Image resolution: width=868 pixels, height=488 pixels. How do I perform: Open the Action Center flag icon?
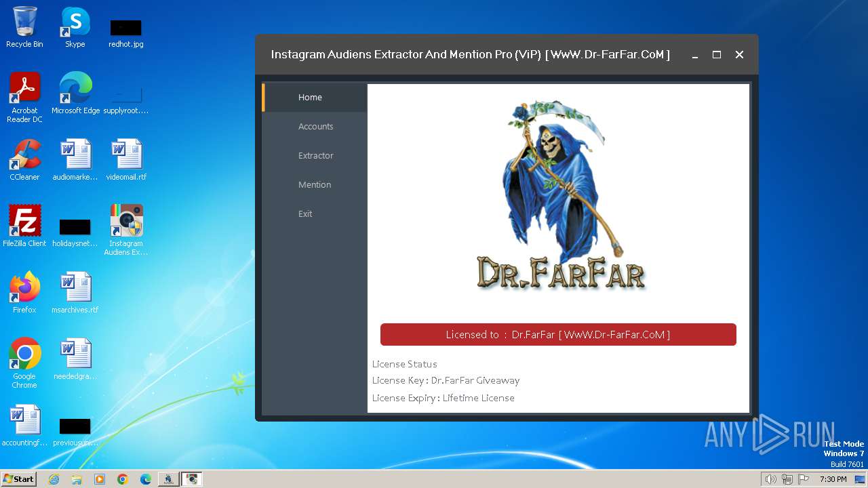(804, 479)
